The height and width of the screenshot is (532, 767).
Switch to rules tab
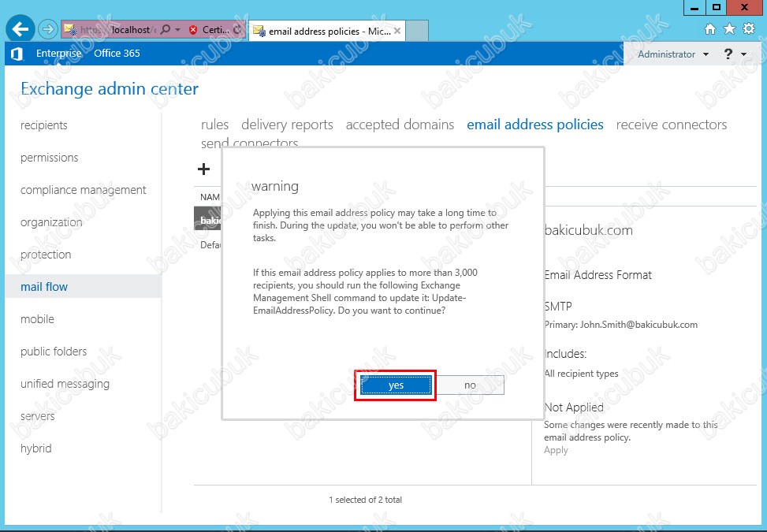pos(214,125)
